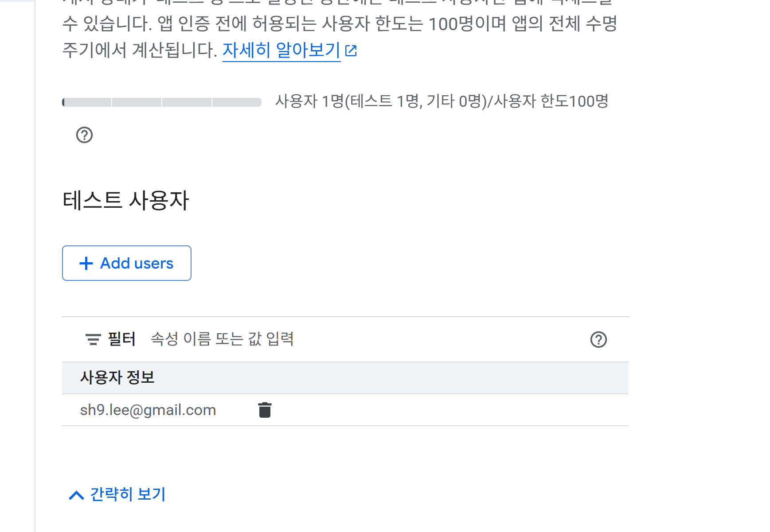This screenshot has height=532, width=770.
Task: Click the Add users button
Action: 127,263
